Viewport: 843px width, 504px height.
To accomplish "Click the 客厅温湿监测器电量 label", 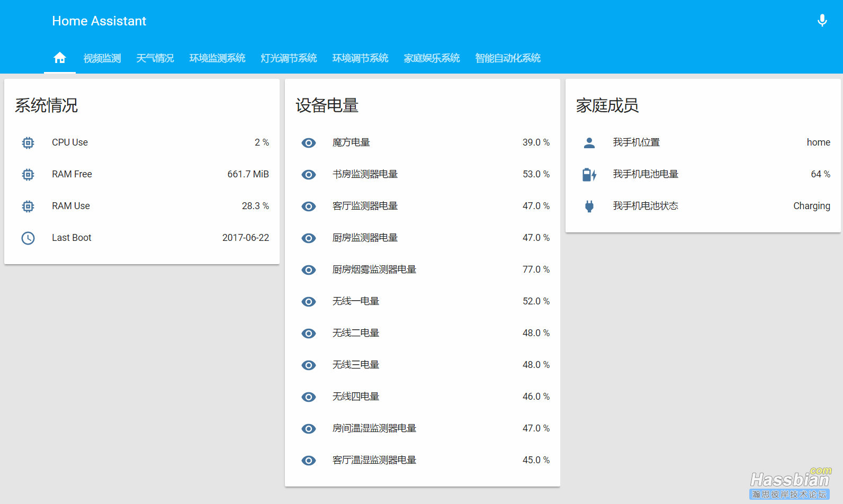I will tap(374, 460).
